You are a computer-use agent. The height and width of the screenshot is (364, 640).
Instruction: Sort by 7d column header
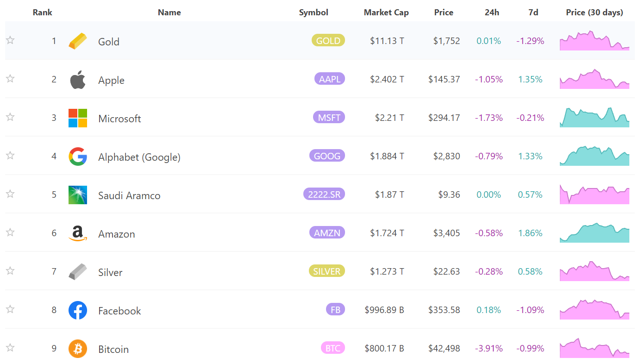[x=533, y=13]
